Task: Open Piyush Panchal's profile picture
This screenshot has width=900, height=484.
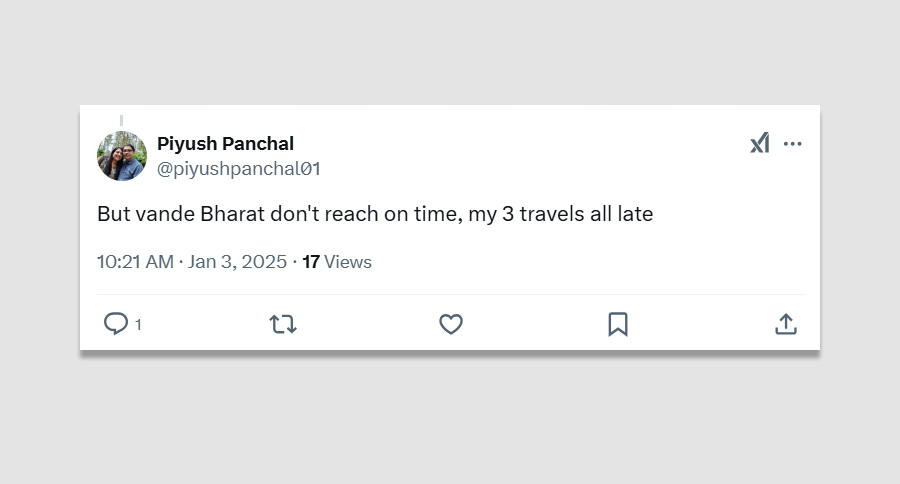Action: [122, 156]
